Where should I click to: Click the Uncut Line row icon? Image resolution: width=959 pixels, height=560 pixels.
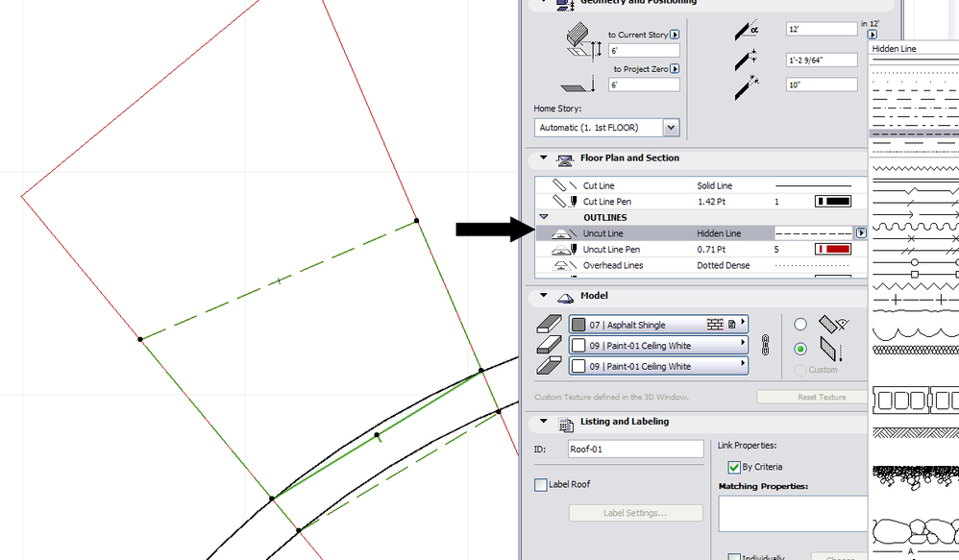pos(564,232)
